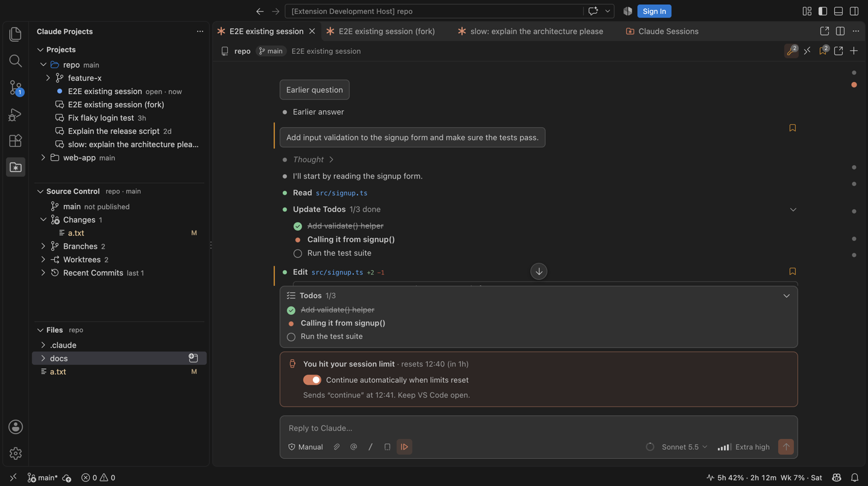Open Claude Projects activity bar icon

point(16,167)
